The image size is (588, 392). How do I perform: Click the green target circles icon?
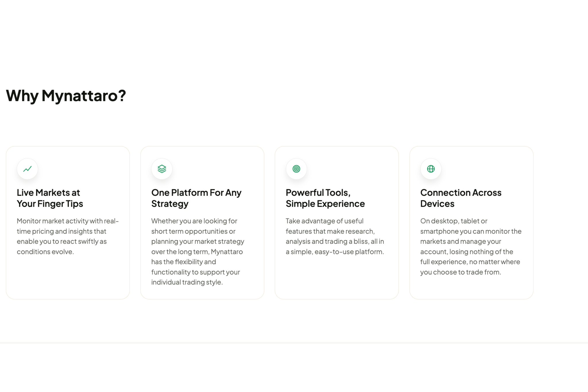pyautogui.click(x=296, y=169)
